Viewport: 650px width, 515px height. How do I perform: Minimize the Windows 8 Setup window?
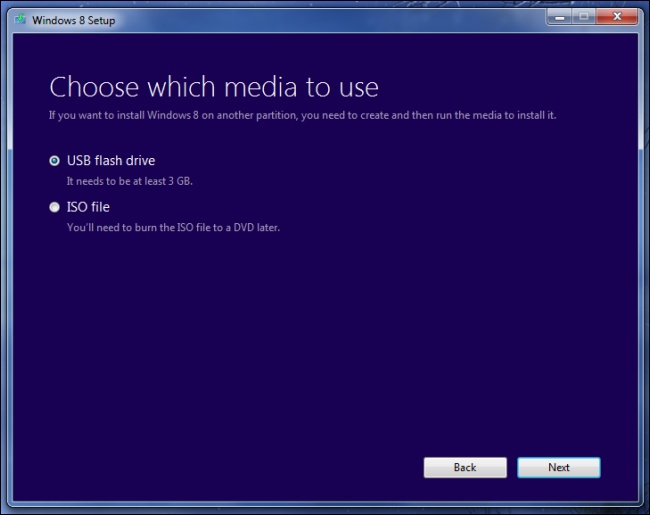[x=560, y=17]
